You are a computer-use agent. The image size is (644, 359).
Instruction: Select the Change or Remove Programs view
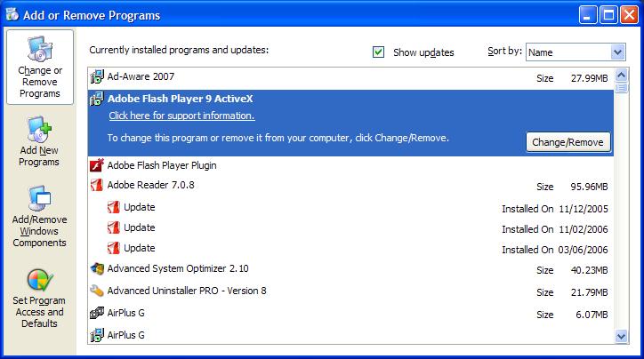pyautogui.click(x=39, y=68)
